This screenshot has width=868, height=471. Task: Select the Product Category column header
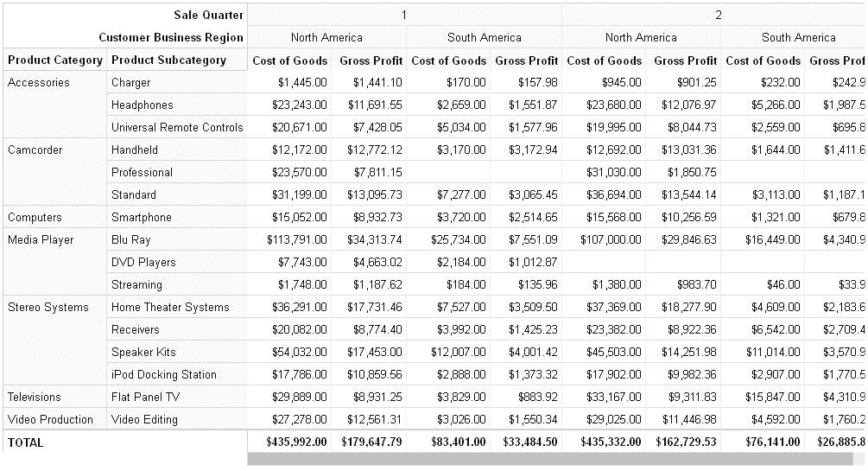pyautogui.click(x=54, y=60)
